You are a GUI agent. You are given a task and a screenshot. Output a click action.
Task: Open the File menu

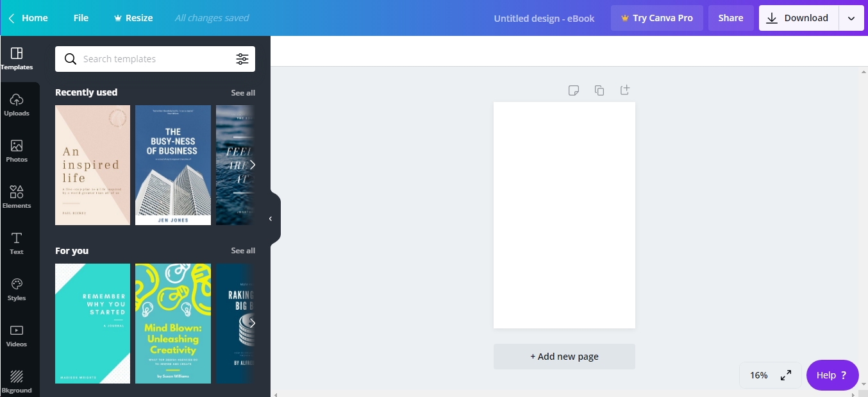[x=81, y=17]
